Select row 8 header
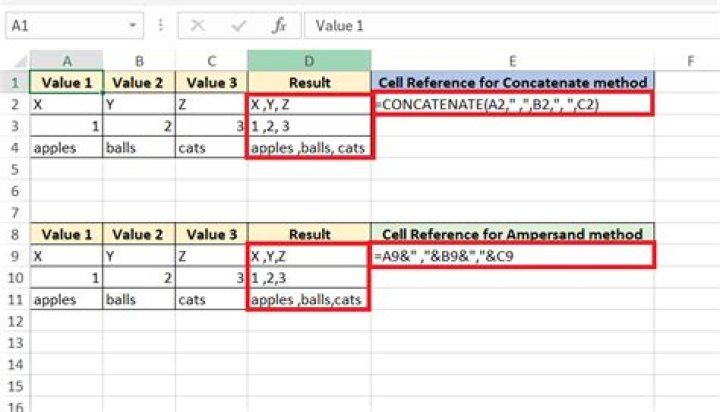The width and height of the screenshot is (720, 412). click(15, 234)
